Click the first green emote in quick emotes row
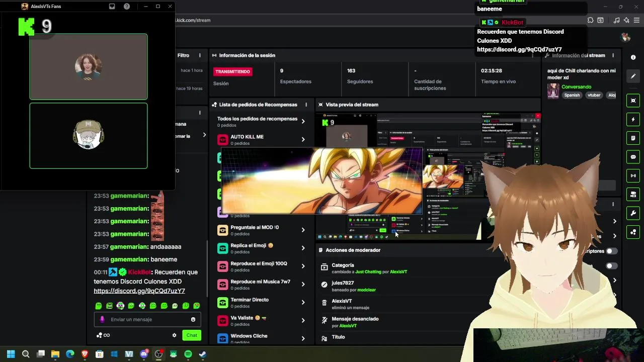 pos(99,306)
